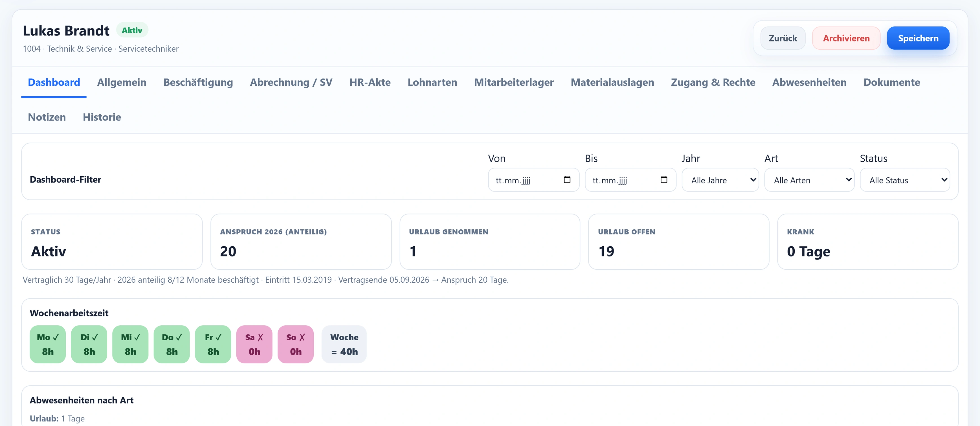The width and height of the screenshot is (980, 426).
Task: Expand the Jahr dropdown showing Alle Jahre
Action: coord(720,180)
